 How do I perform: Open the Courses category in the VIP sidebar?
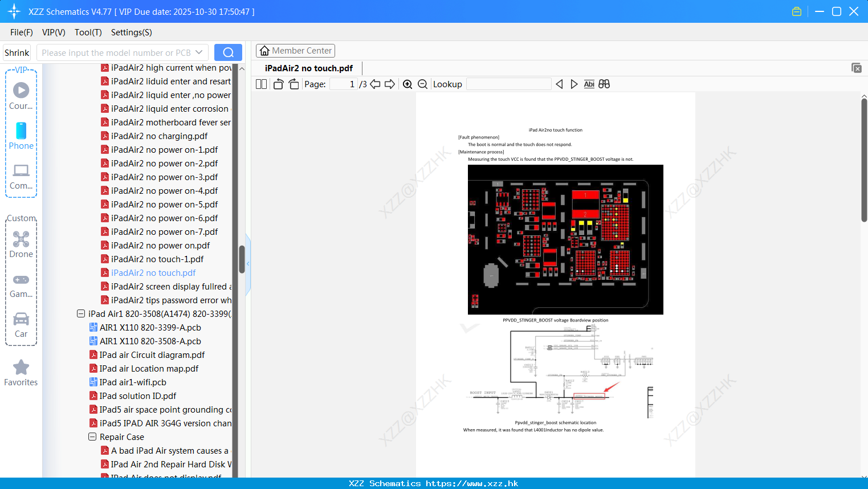point(21,96)
